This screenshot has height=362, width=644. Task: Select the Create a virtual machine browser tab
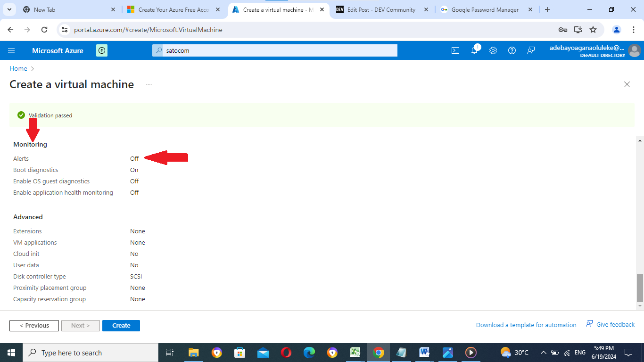click(278, 9)
